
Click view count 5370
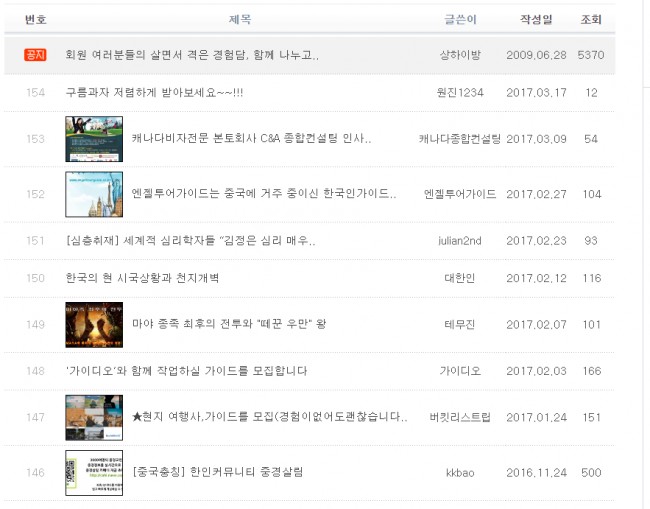pyautogui.click(x=591, y=55)
